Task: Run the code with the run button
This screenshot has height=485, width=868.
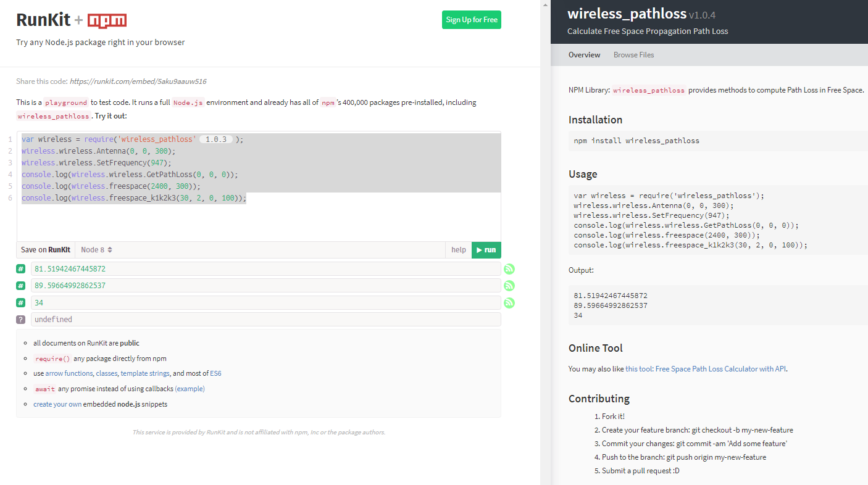Action: pyautogui.click(x=486, y=250)
